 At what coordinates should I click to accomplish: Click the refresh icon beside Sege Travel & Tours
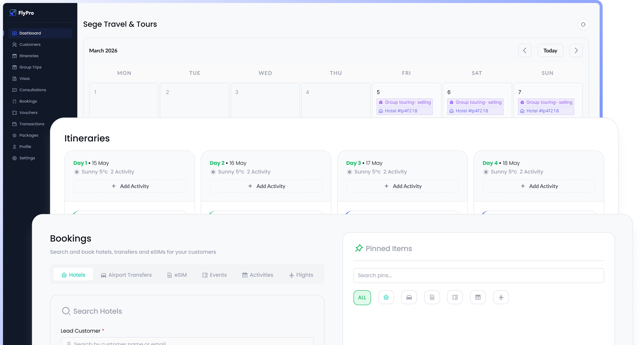pos(583,24)
